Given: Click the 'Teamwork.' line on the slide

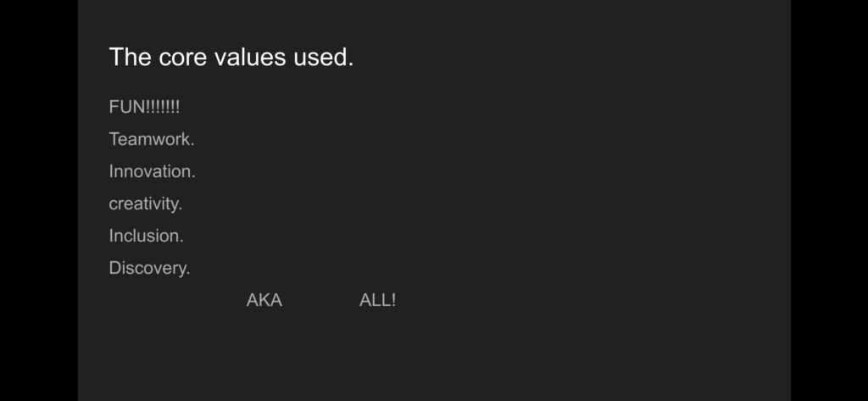Looking at the screenshot, I should click(152, 139).
